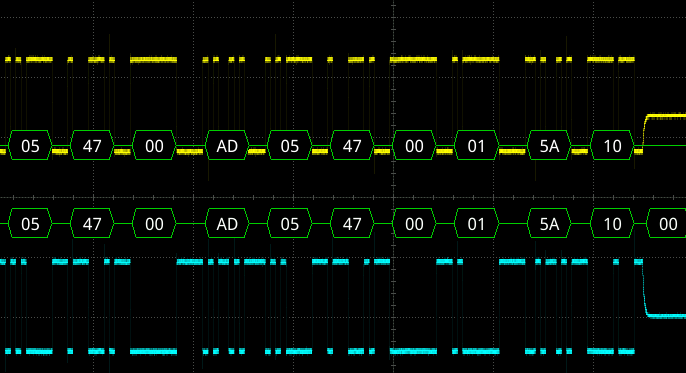Select upper-row 00 byte just before AD
Image resolution: width=686 pixels, height=373 pixels.
pyautogui.click(x=154, y=146)
